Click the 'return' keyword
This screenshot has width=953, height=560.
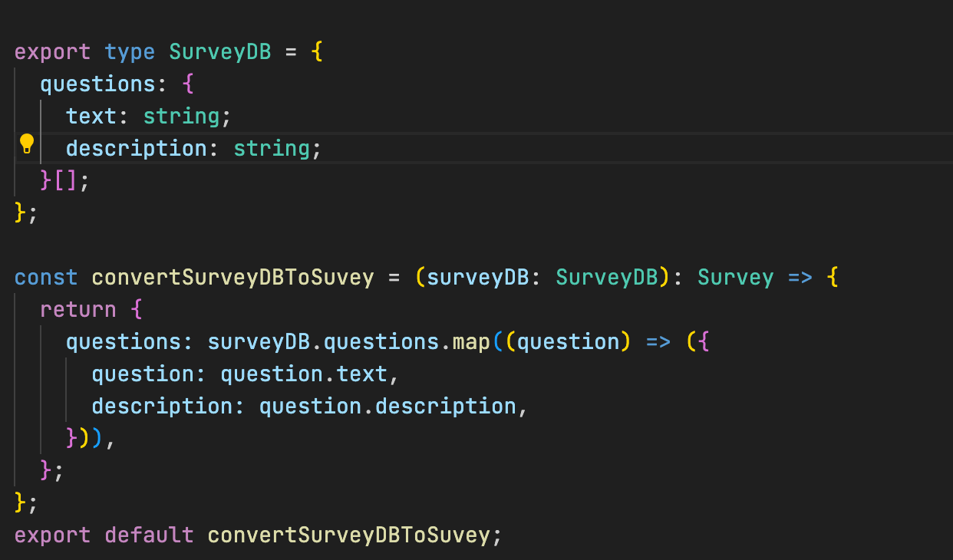tap(78, 310)
